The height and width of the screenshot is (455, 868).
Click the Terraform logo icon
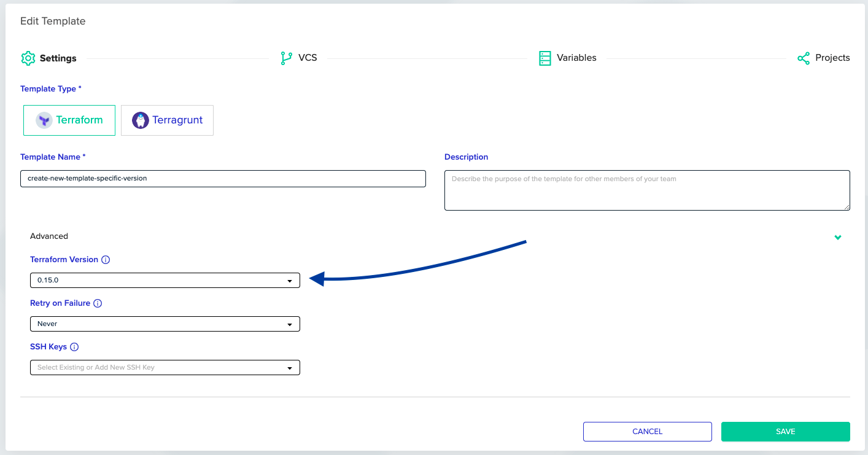click(x=44, y=120)
